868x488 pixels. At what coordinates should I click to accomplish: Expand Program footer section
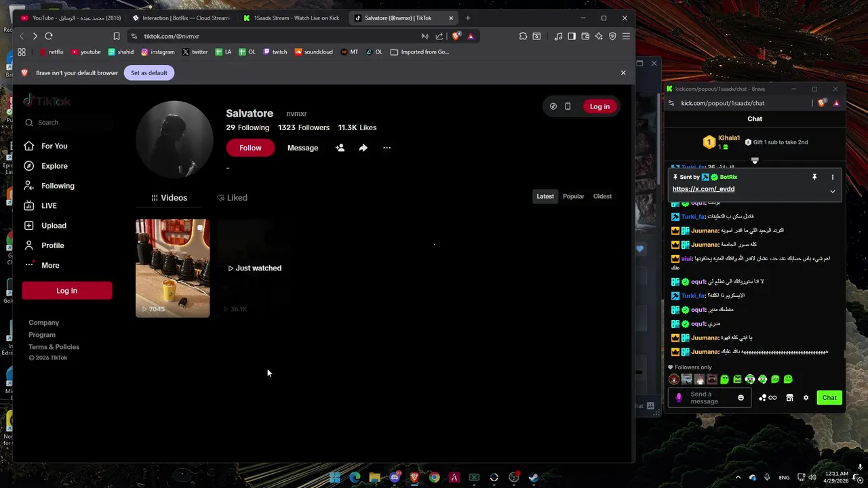coord(42,335)
